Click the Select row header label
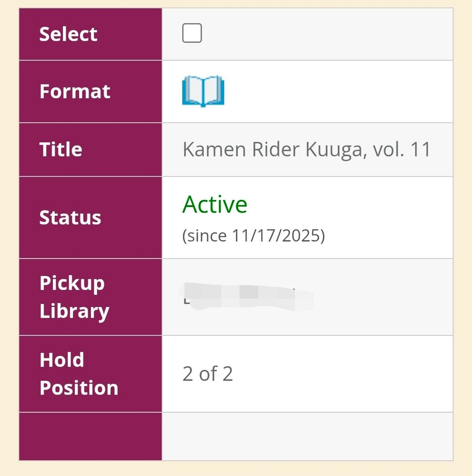The width and height of the screenshot is (472, 476). (x=68, y=34)
